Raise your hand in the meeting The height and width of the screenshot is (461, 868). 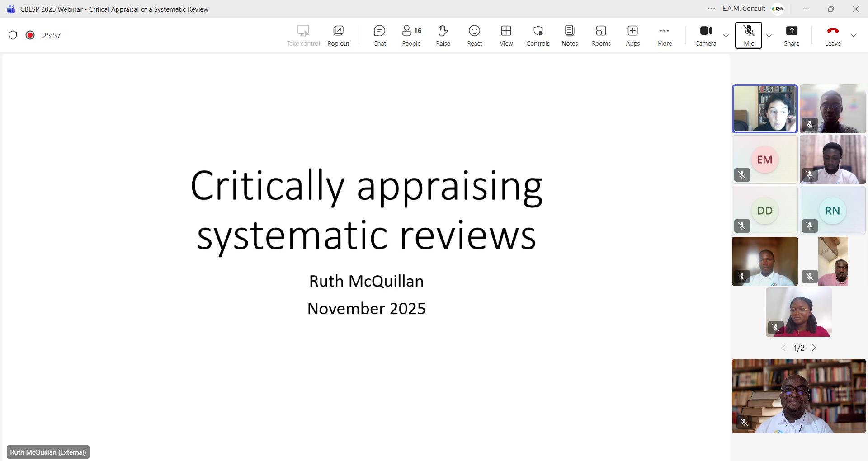click(x=443, y=35)
